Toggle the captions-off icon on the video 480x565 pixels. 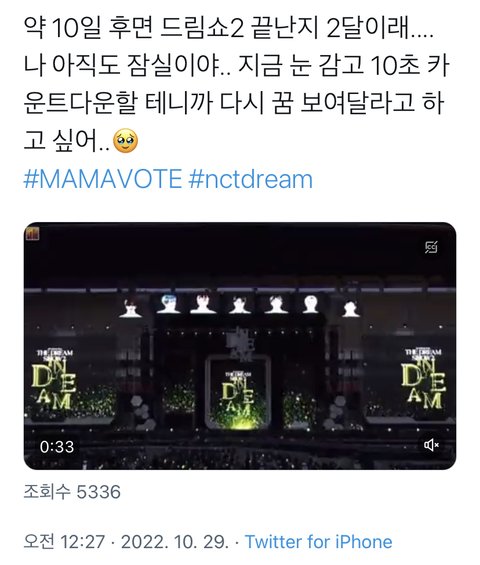tap(431, 247)
